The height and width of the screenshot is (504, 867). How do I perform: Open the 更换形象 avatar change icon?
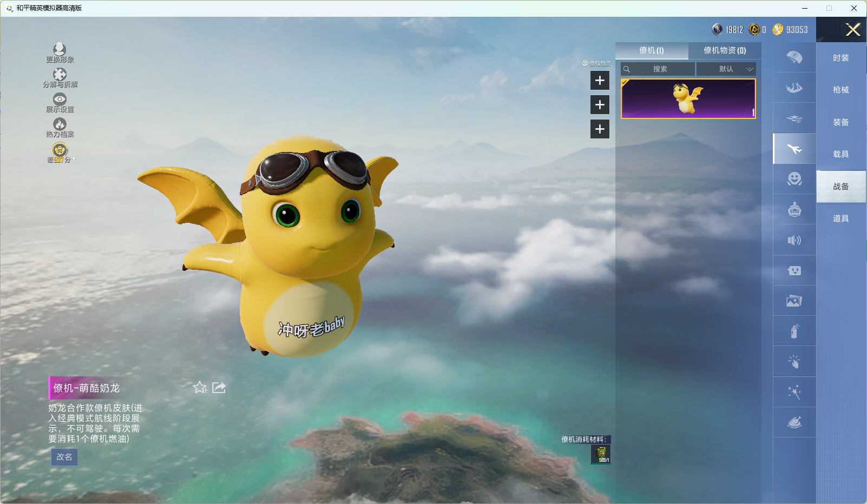click(60, 49)
